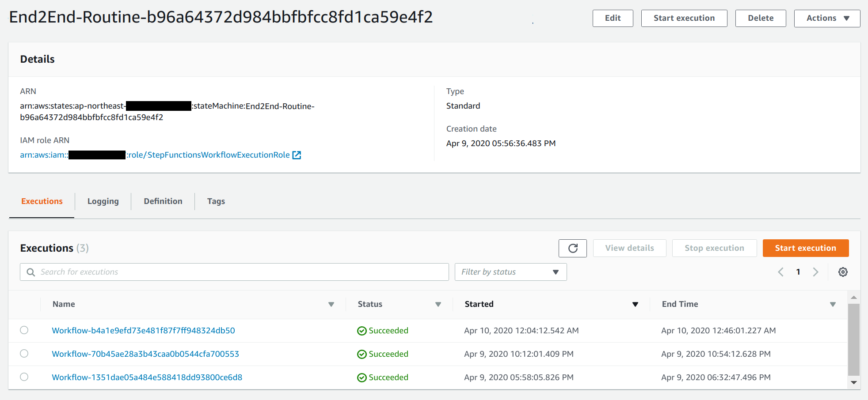Select the Workflow-b4a1e9efd73e481f87f7ff948324db50 radio button
The image size is (868, 400).
[x=24, y=330]
